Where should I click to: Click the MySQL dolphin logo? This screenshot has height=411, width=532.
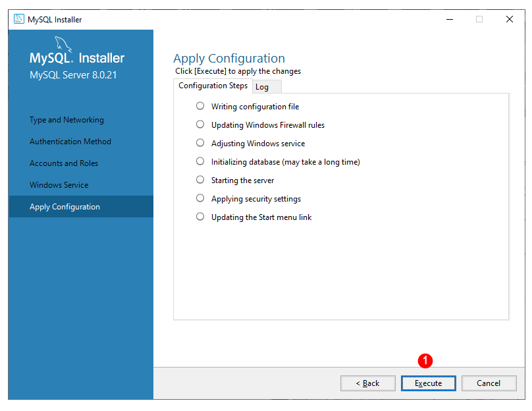pyautogui.click(x=63, y=45)
